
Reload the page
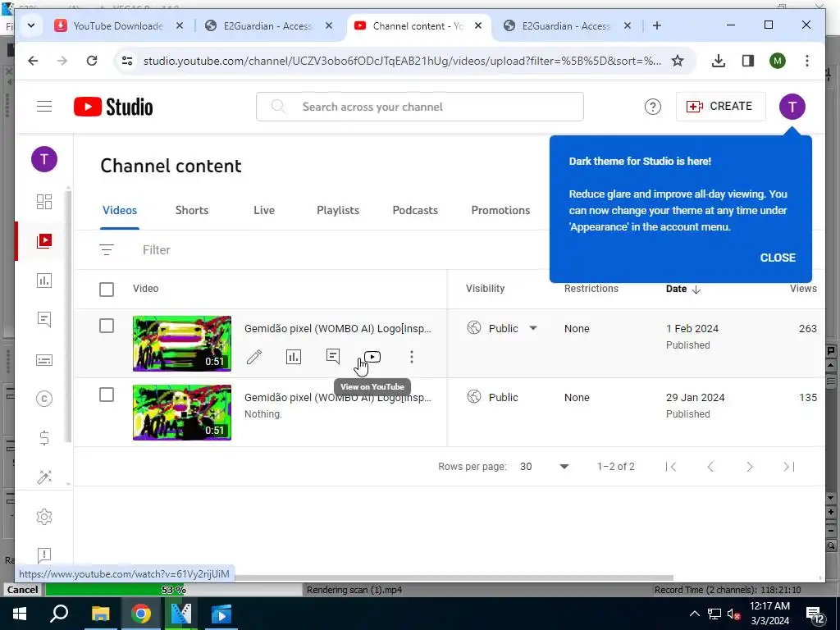point(92,61)
